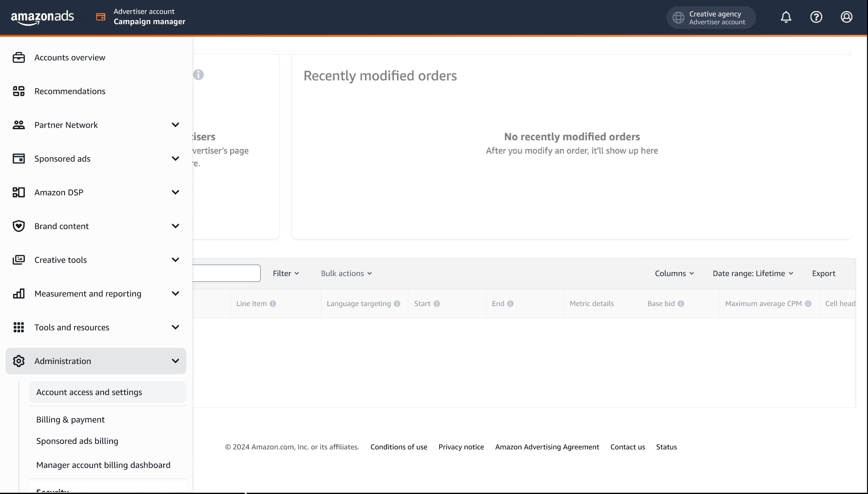Click the Administration gear icon
The height and width of the screenshot is (494, 868).
pyautogui.click(x=19, y=361)
